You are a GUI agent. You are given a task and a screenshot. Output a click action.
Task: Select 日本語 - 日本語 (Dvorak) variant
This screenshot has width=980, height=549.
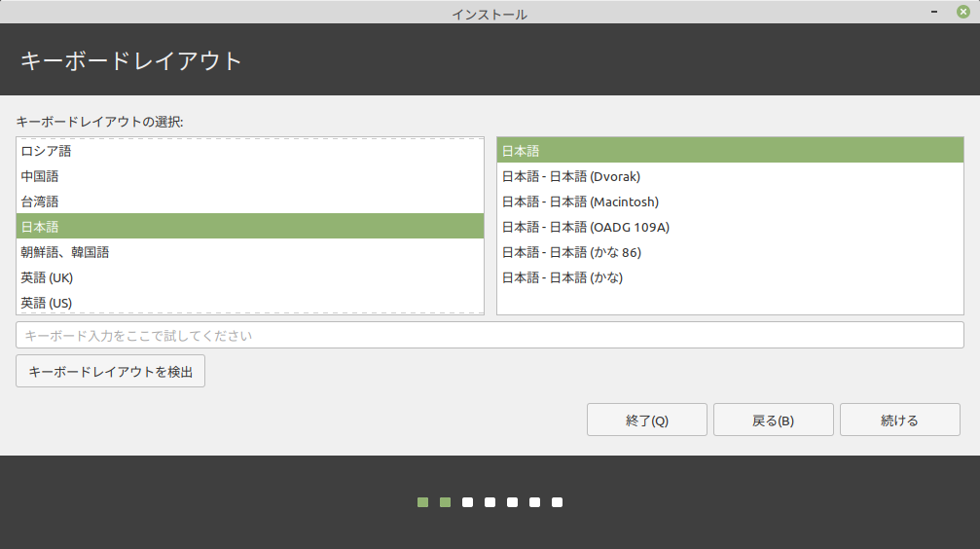(x=730, y=176)
